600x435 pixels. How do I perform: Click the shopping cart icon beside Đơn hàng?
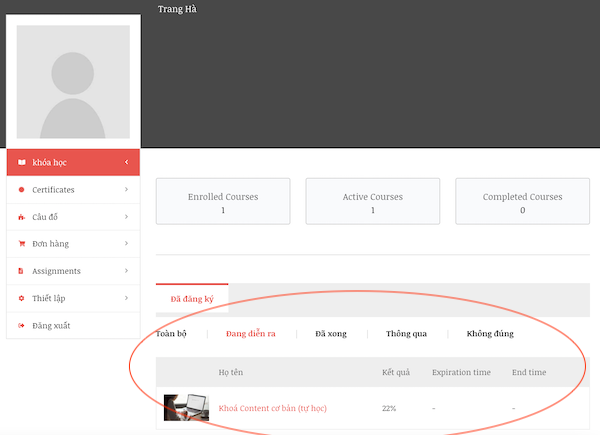pyautogui.click(x=22, y=244)
